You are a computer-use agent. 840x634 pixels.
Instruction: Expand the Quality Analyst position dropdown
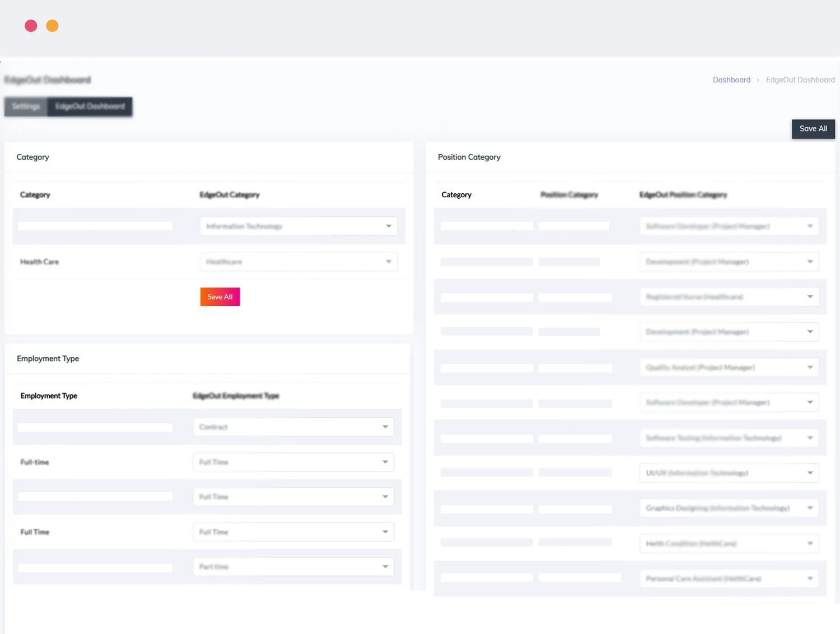tap(729, 367)
